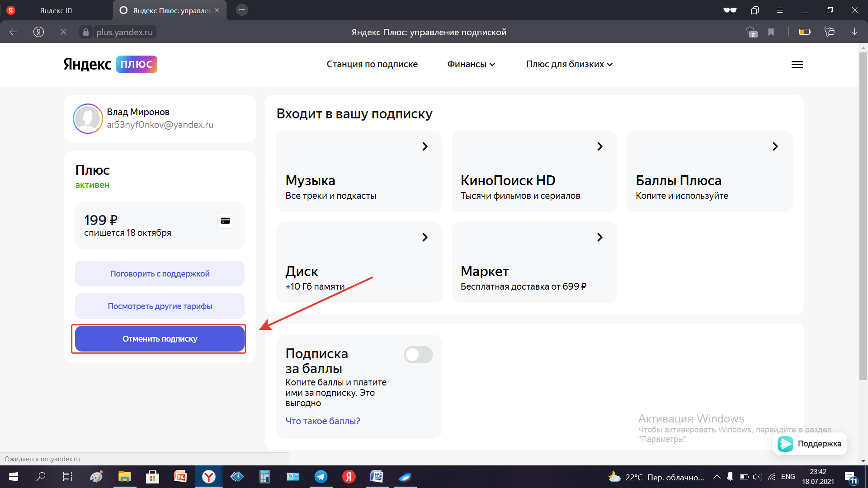Open Станция по подписке menu item
This screenshot has height=488, width=868.
(372, 64)
